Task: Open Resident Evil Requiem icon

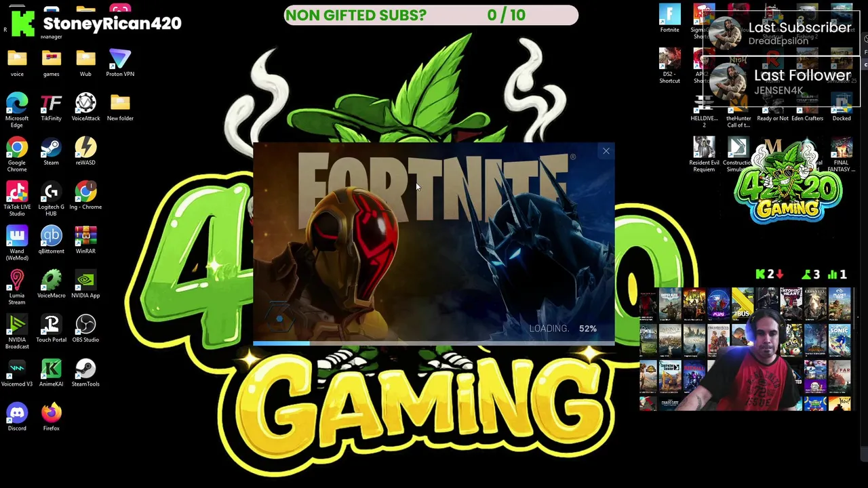Action: click(x=704, y=155)
